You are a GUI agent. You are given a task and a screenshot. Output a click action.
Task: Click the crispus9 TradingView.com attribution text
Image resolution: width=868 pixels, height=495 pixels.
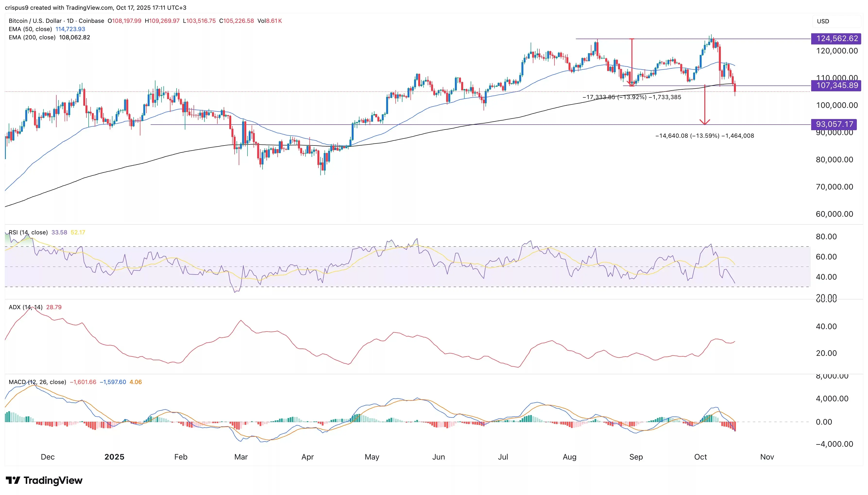pos(95,8)
